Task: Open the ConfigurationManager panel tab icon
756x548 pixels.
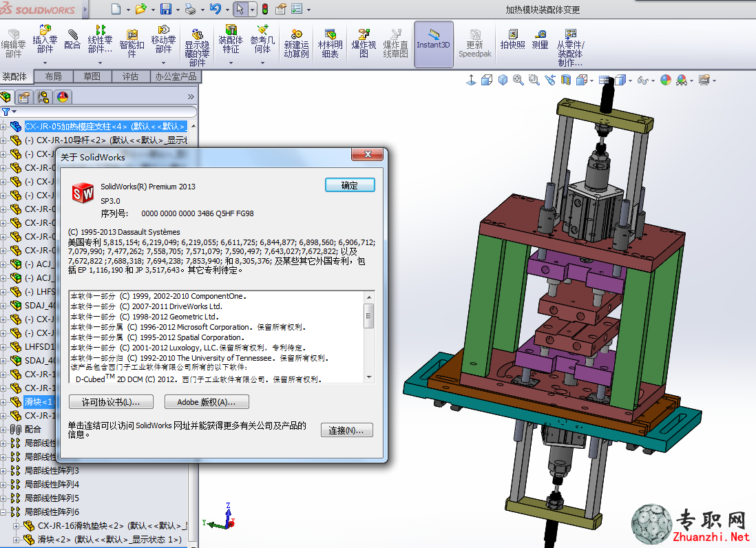Action: (43, 97)
